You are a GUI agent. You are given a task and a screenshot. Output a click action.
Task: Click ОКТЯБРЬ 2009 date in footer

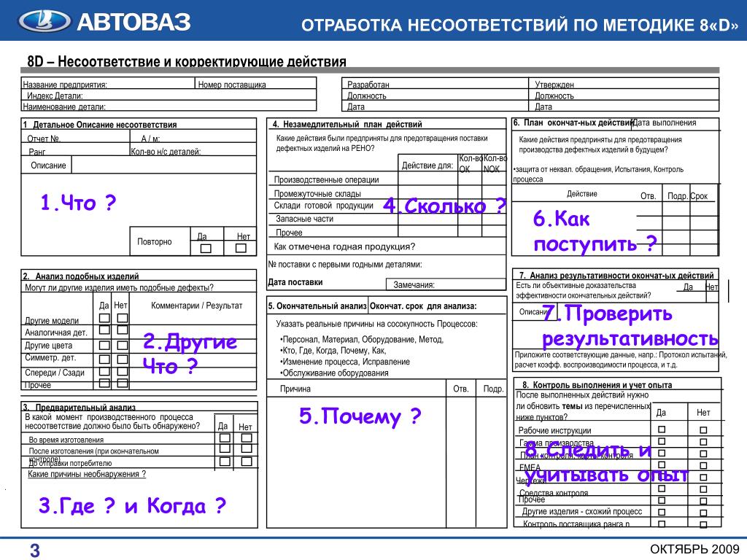[x=694, y=549]
